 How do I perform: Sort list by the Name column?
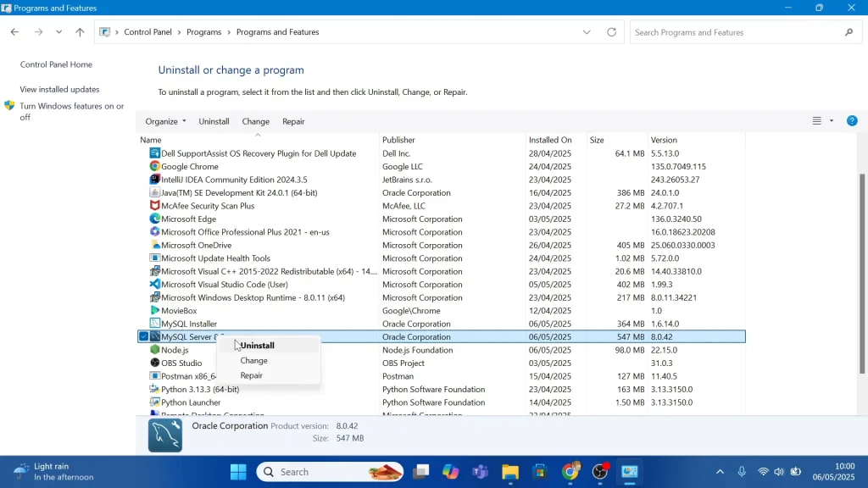tap(258, 140)
